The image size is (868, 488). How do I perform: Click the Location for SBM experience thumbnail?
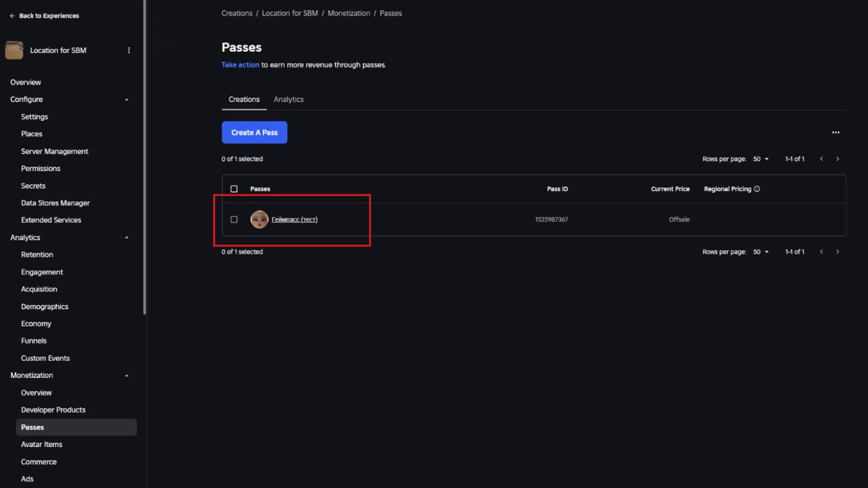tap(14, 50)
